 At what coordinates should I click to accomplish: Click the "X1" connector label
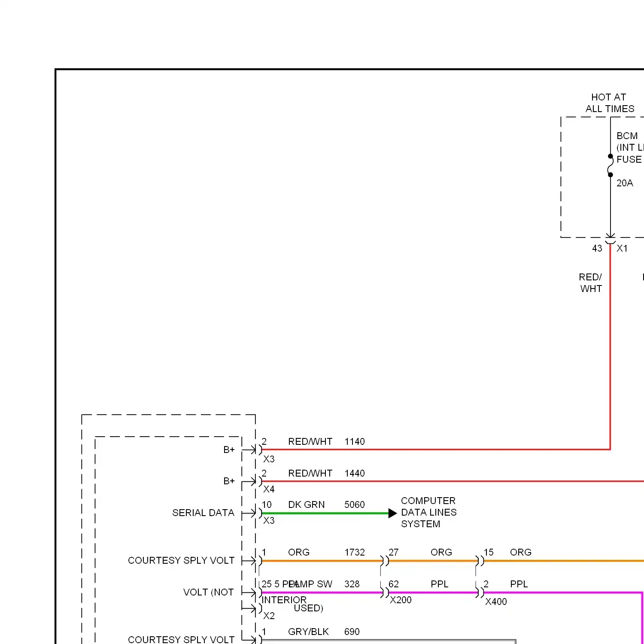[622, 248]
